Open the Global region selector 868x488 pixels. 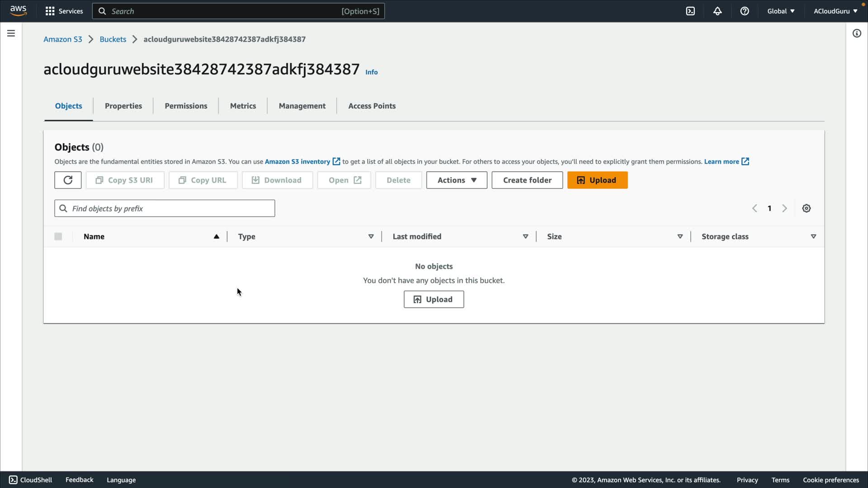781,11
